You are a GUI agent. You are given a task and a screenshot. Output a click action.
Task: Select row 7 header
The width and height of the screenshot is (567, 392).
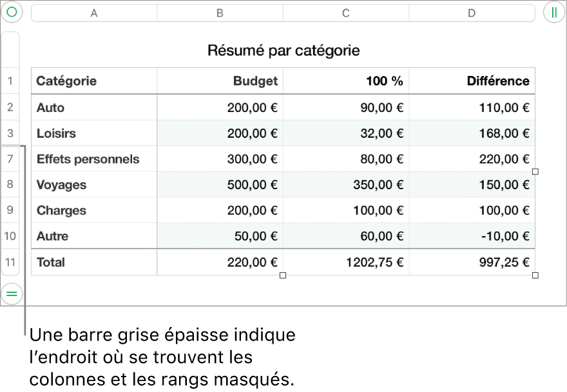(10, 159)
